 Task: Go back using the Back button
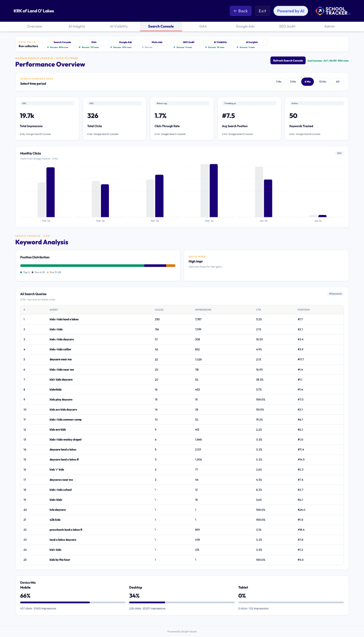[x=241, y=11]
